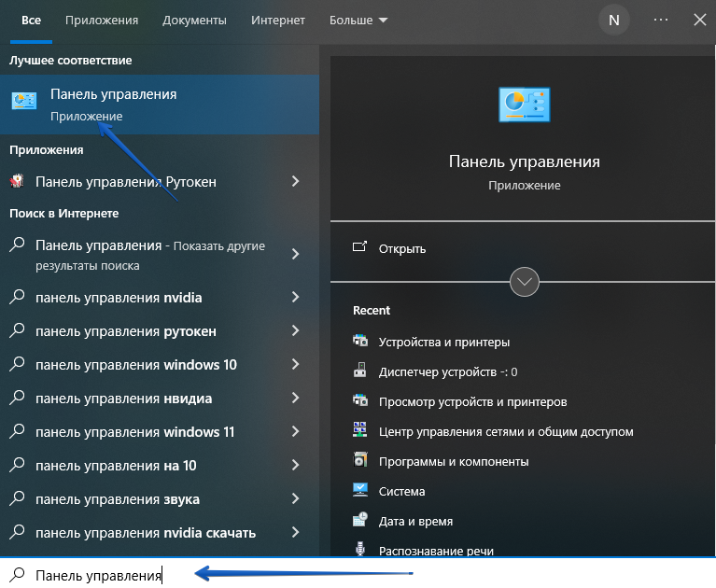This screenshot has width=716, height=588.
Task: Select the Интернет search tab
Action: tap(278, 20)
